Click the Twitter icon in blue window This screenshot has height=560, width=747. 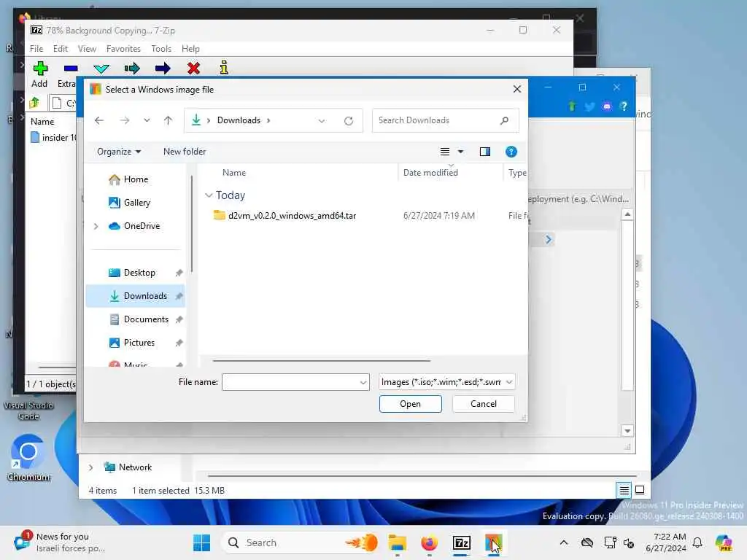tap(589, 106)
